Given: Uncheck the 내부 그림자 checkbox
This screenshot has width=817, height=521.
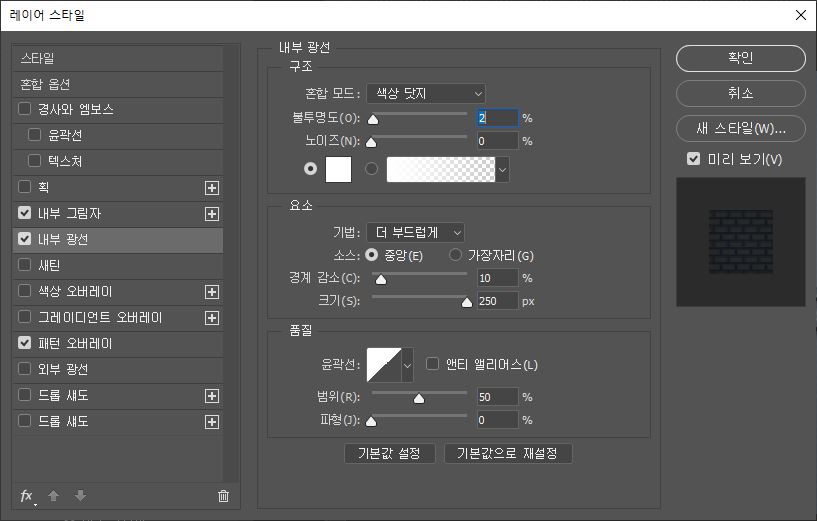Looking at the screenshot, I should coord(24,213).
